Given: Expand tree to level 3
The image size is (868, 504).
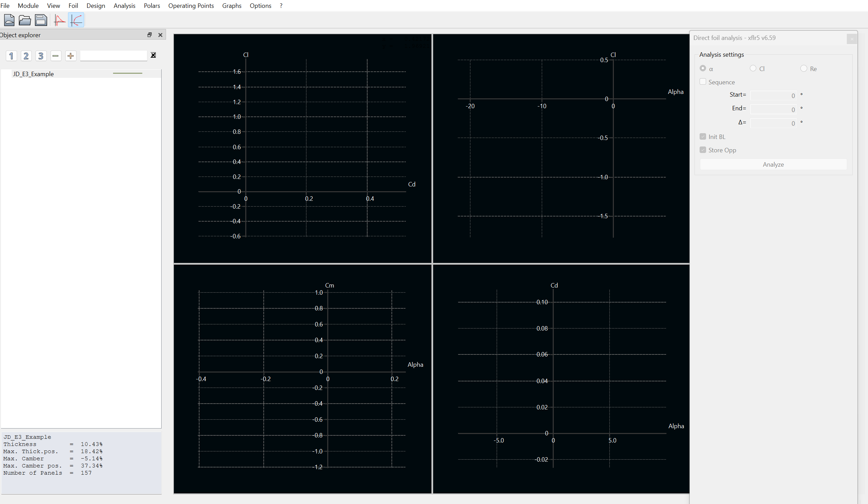Looking at the screenshot, I should tap(41, 56).
